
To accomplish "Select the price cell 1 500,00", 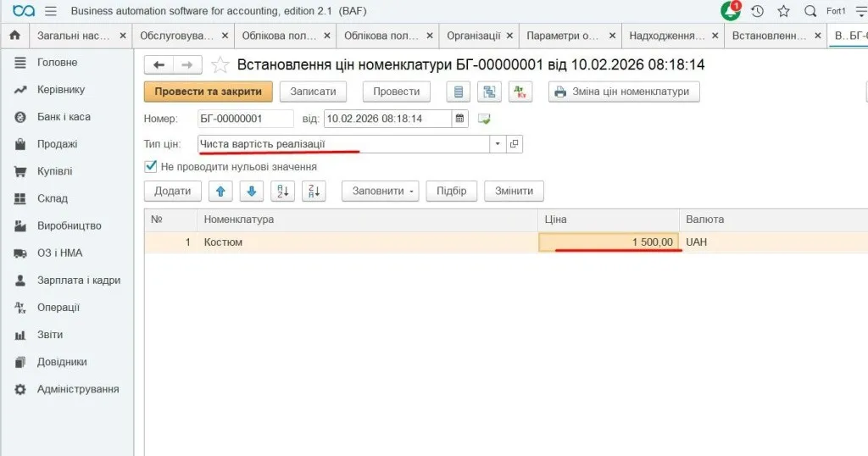I will click(x=609, y=242).
